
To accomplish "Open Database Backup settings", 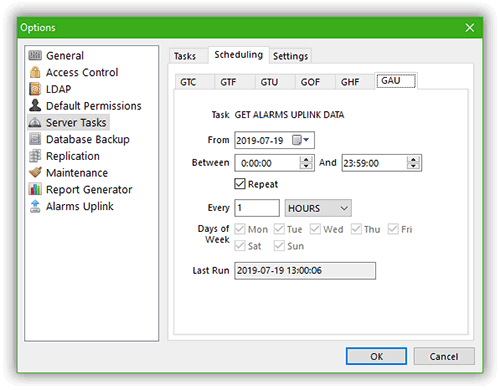I will pos(88,139).
